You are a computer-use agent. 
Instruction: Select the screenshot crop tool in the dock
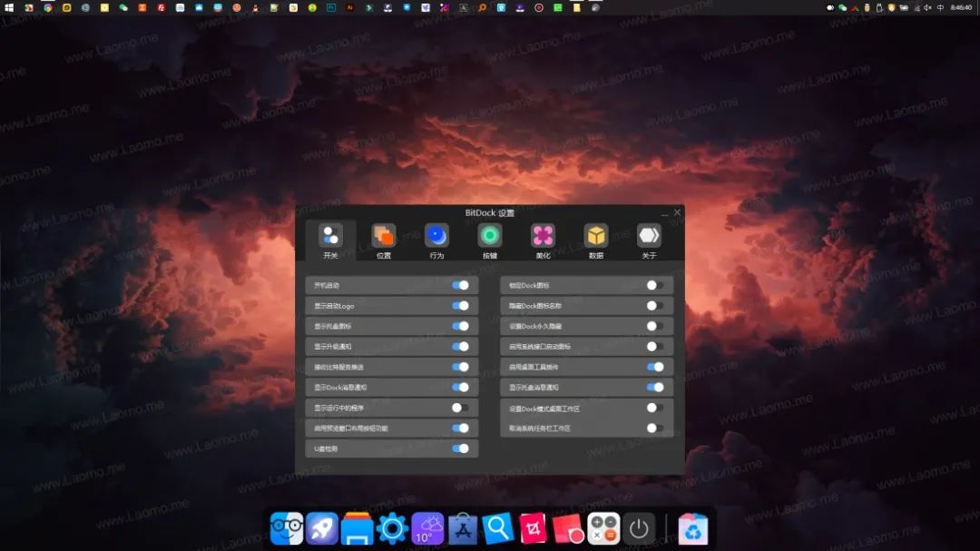pos(533,526)
